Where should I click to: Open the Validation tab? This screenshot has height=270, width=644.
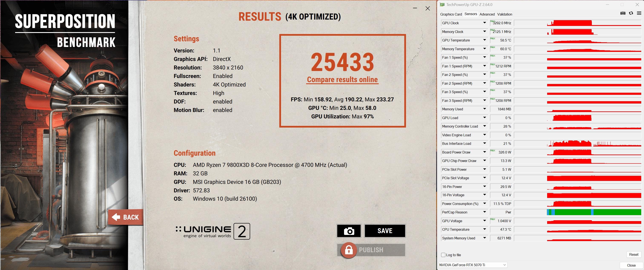coord(505,14)
